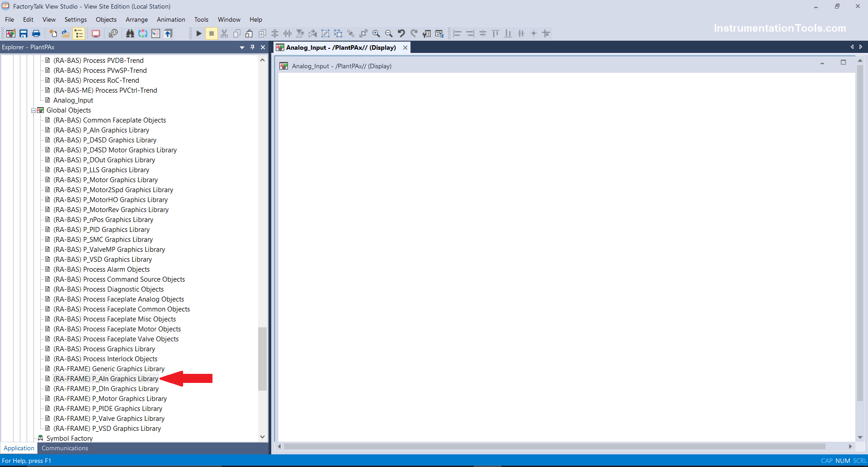Open the Settings menu

[x=75, y=19]
